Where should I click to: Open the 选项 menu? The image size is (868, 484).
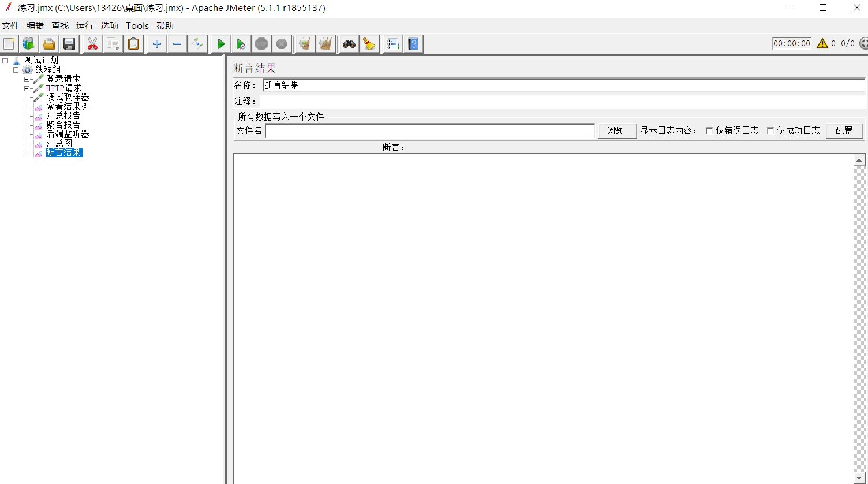pos(110,26)
